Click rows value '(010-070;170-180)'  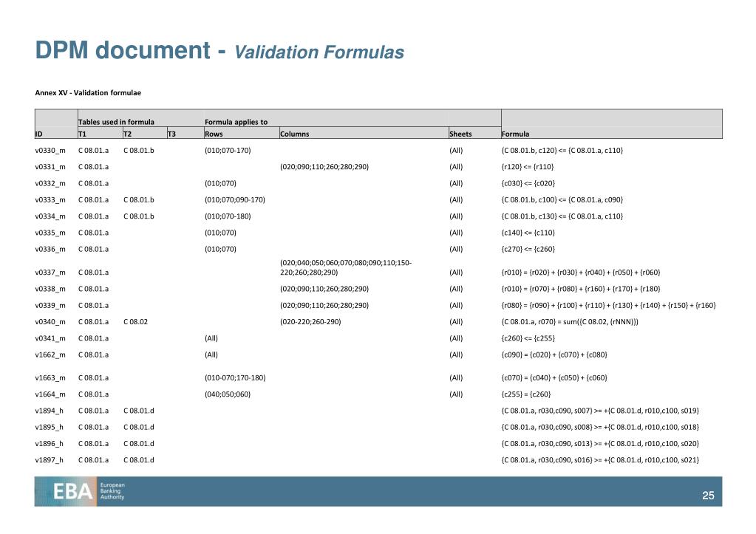235,378
